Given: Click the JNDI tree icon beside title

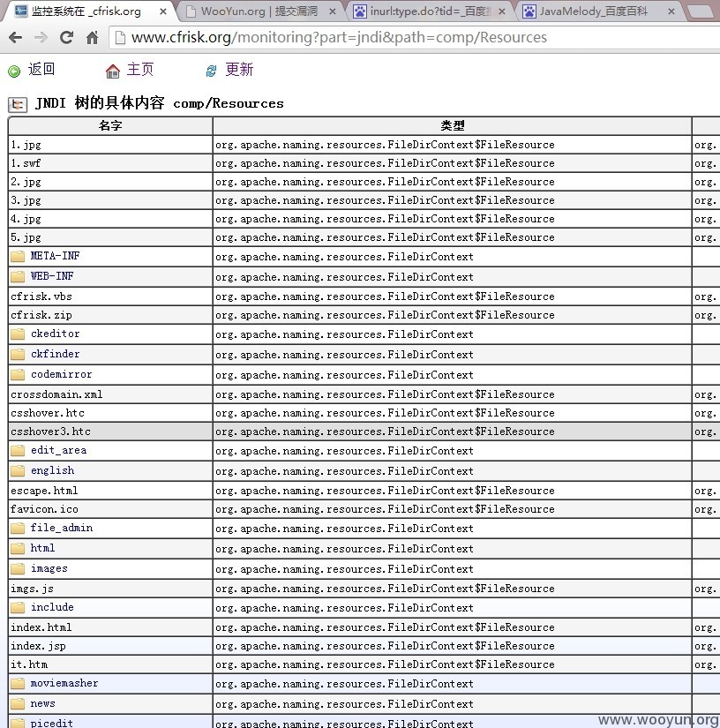Looking at the screenshot, I should tap(18, 104).
